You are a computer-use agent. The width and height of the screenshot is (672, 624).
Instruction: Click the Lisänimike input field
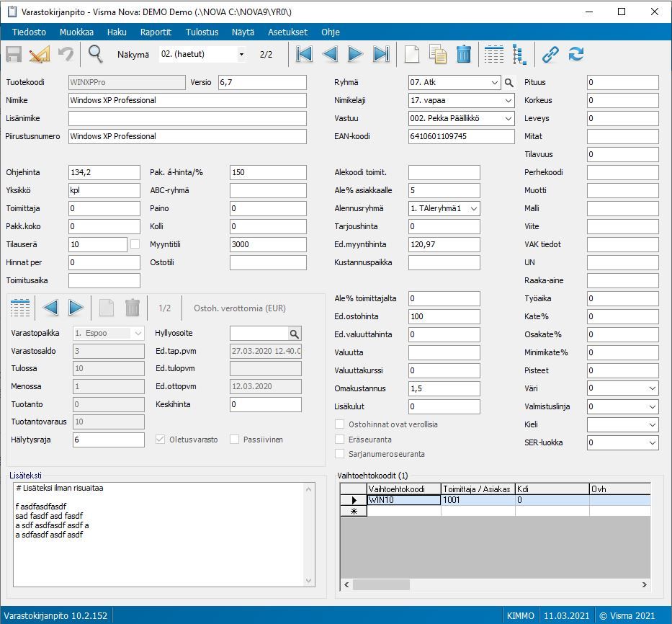(x=187, y=118)
